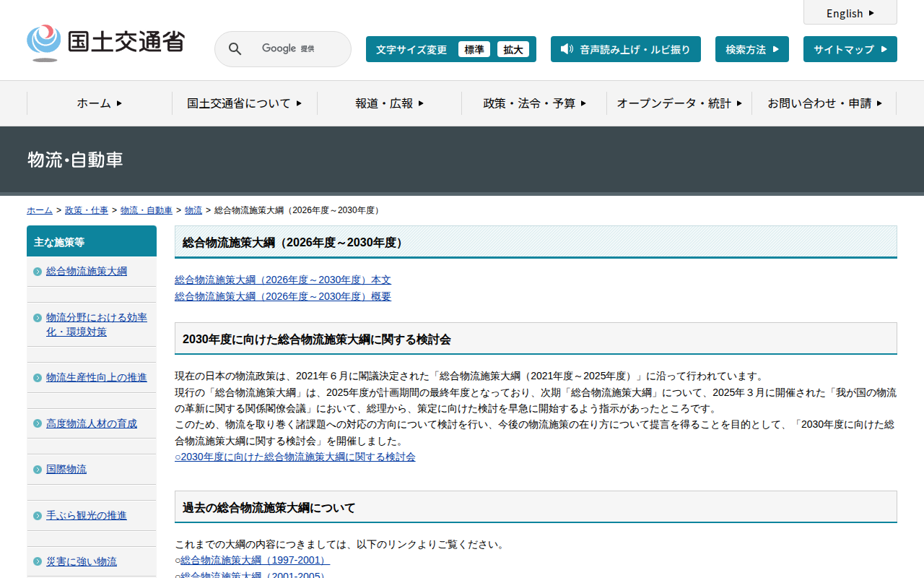Image resolution: width=924 pixels, height=578 pixels.
Task: Expand the 報道・広報 menu
Action: 389,103
